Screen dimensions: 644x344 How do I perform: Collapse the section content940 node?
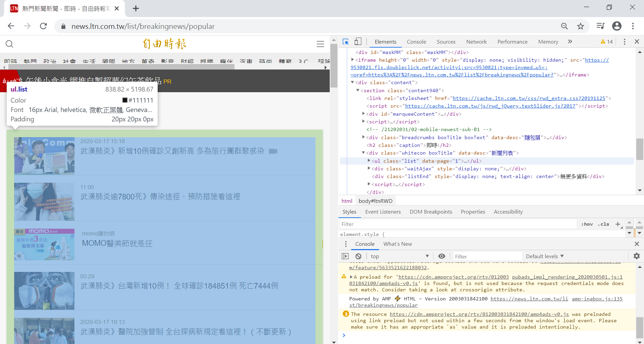358,91
